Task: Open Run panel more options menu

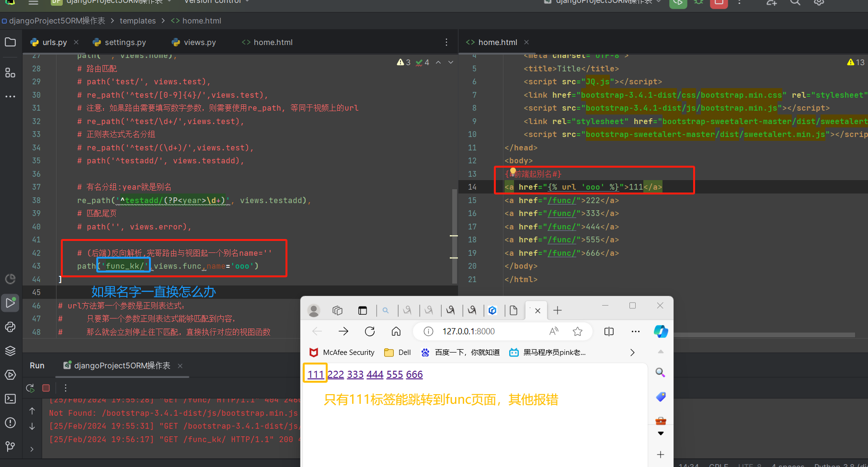Action: tap(66, 388)
